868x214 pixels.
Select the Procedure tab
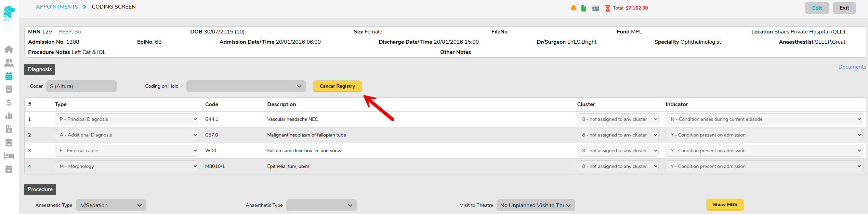(x=40, y=189)
